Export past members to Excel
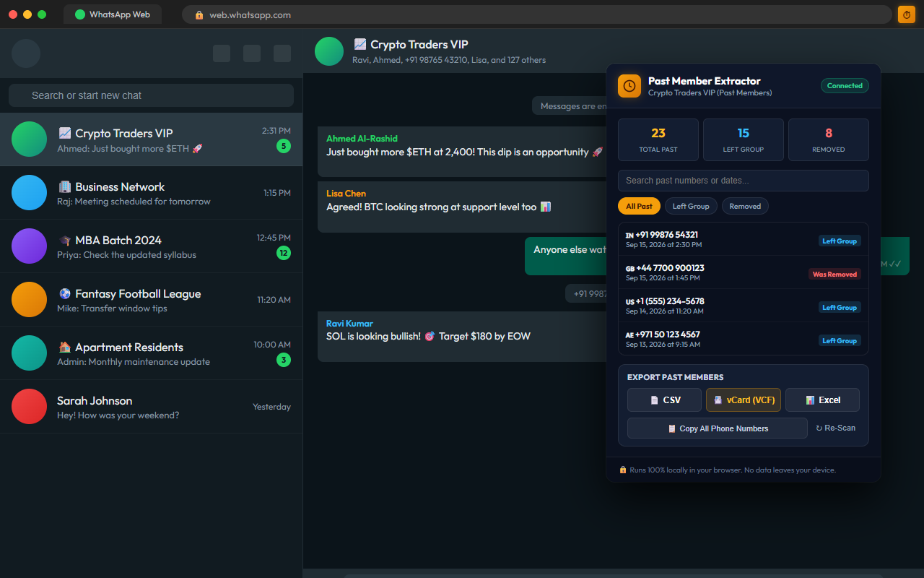This screenshot has height=578, width=924. 822,400
